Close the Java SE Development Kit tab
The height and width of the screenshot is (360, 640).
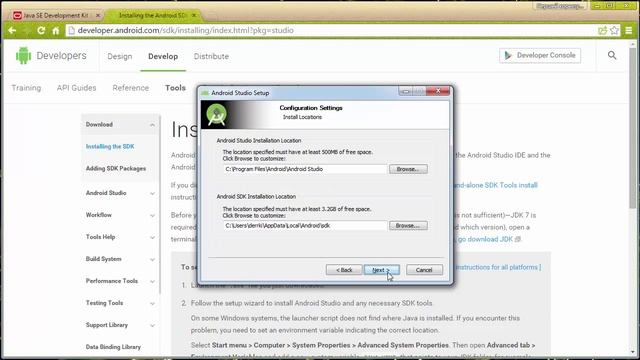(98, 15)
